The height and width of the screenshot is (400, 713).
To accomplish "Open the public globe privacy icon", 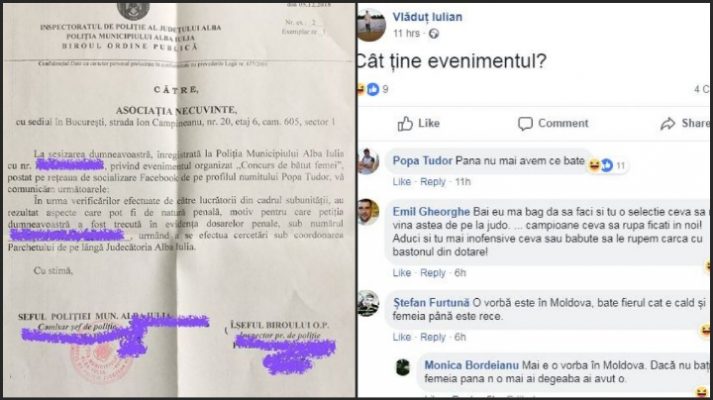I will [x=434, y=34].
